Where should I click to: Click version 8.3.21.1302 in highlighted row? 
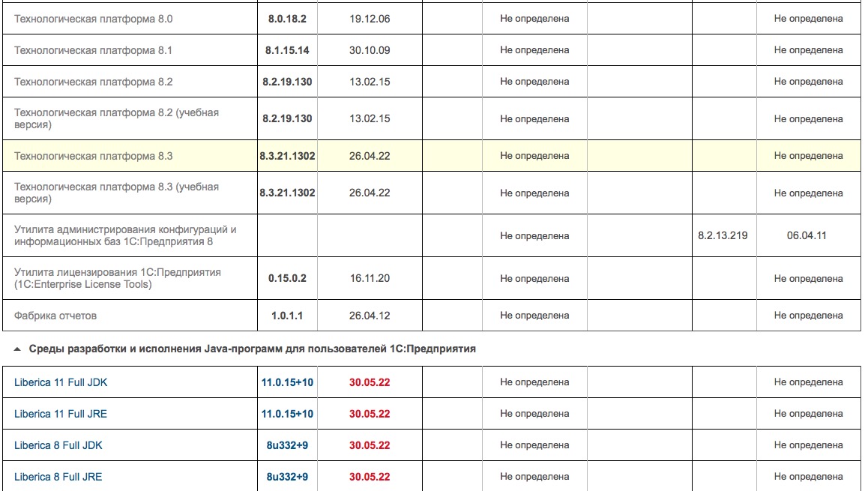tap(287, 156)
